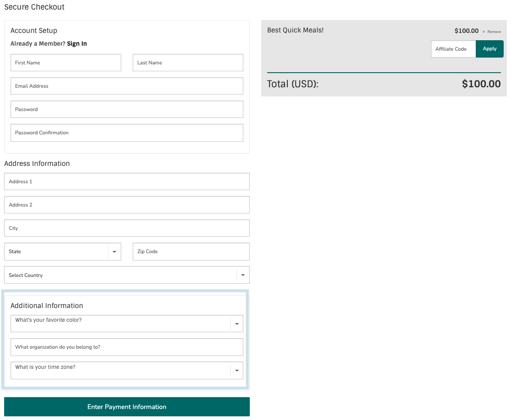Select the Address 1 field
The height and width of the screenshot is (420, 511).
pos(127,181)
